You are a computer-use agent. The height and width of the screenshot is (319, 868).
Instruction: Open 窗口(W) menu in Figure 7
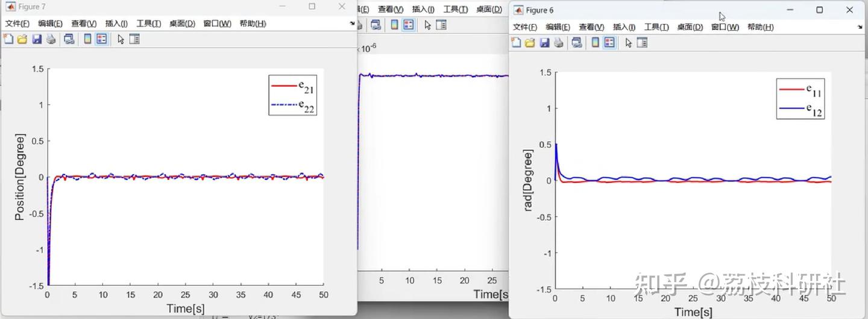click(x=217, y=24)
